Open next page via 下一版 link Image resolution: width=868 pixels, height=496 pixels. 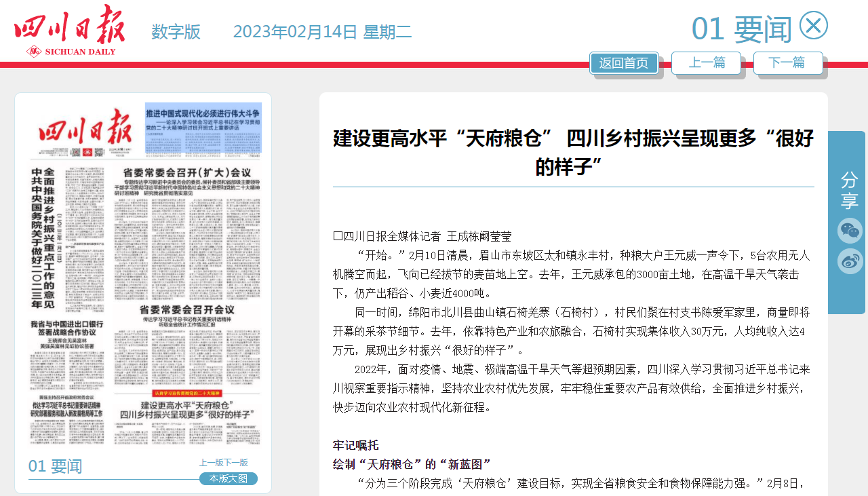pyautogui.click(x=236, y=463)
